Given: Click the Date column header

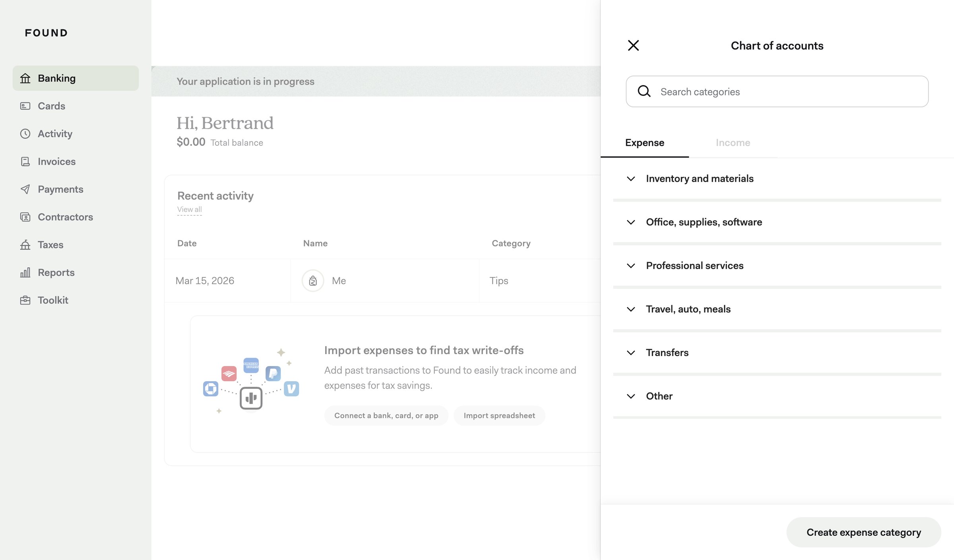Looking at the screenshot, I should (x=187, y=243).
